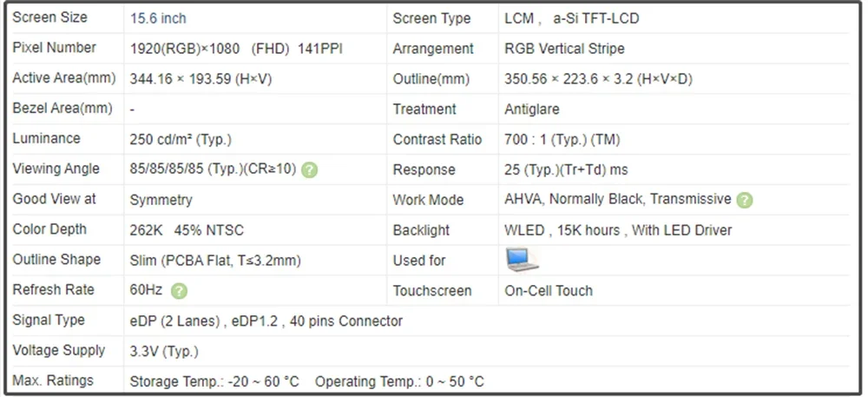Screen dimensions: 868x397
Task: Select the WLED backlight description
Action: click(618, 230)
